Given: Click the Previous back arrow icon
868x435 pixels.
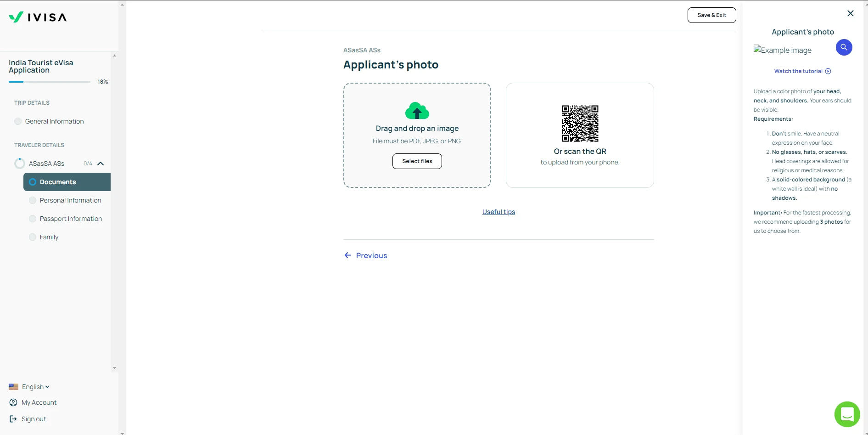Looking at the screenshot, I should click(348, 255).
